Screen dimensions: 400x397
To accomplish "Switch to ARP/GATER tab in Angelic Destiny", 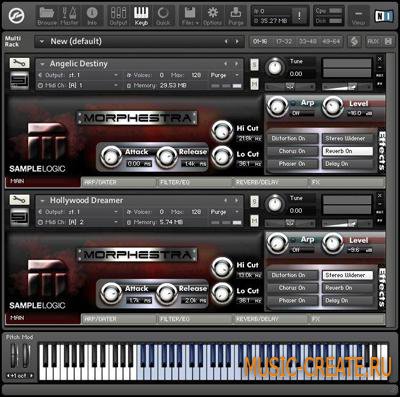I will point(119,182).
